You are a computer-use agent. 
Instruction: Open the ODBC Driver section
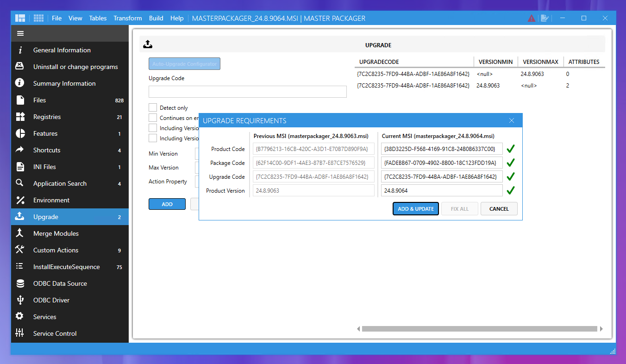pos(70,300)
